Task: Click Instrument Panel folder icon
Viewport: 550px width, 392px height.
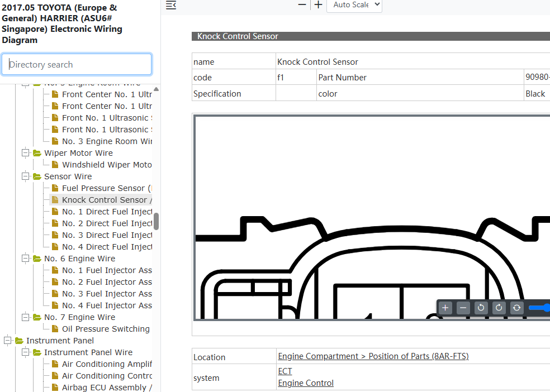Action: (20, 341)
